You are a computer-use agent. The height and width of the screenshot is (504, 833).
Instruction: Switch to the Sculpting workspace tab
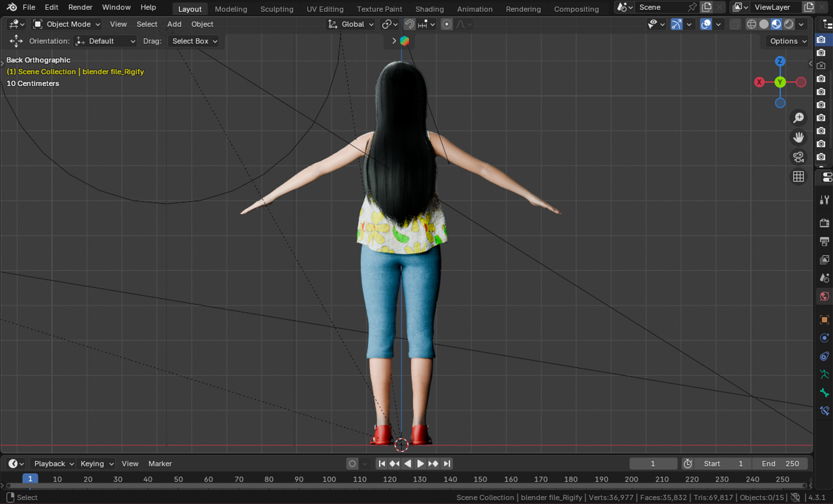click(x=277, y=9)
